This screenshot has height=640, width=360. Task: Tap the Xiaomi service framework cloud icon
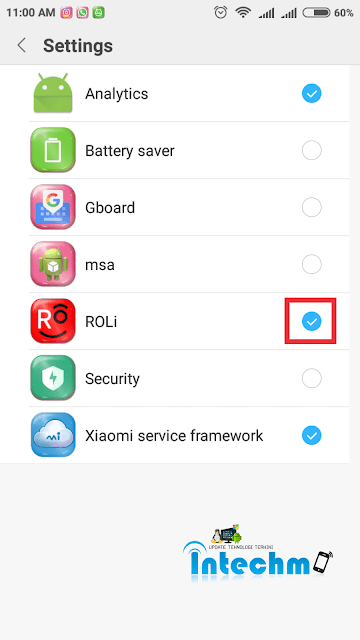coord(53,435)
